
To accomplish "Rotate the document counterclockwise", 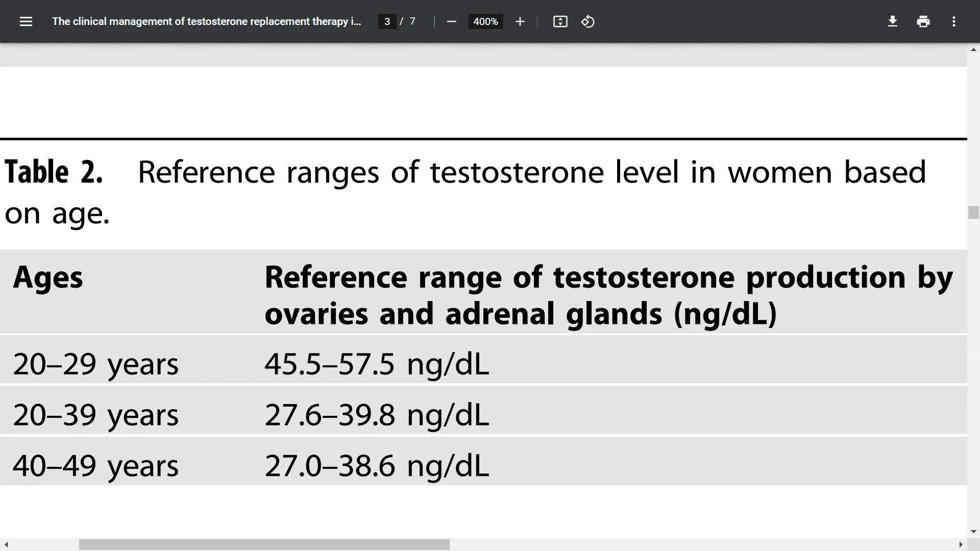I will pyautogui.click(x=587, y=21).
